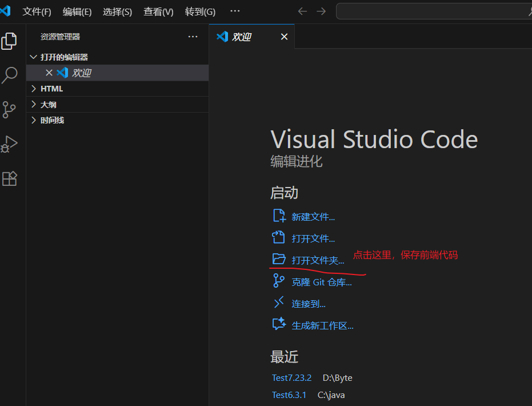The width and height of the screenshot is (532, 406).
Task: Open the overflow menu after 转到(G)
Action: 235,11
